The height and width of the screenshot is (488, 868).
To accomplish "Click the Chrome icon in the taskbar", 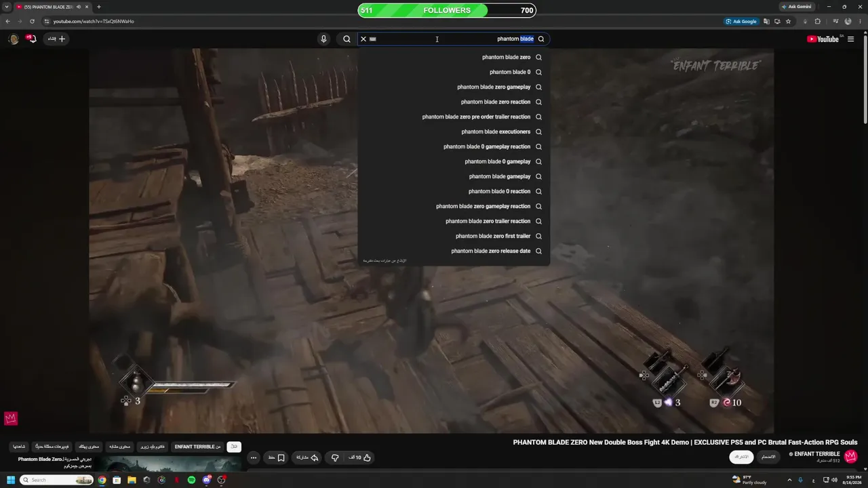I will (x=102, y=480).
